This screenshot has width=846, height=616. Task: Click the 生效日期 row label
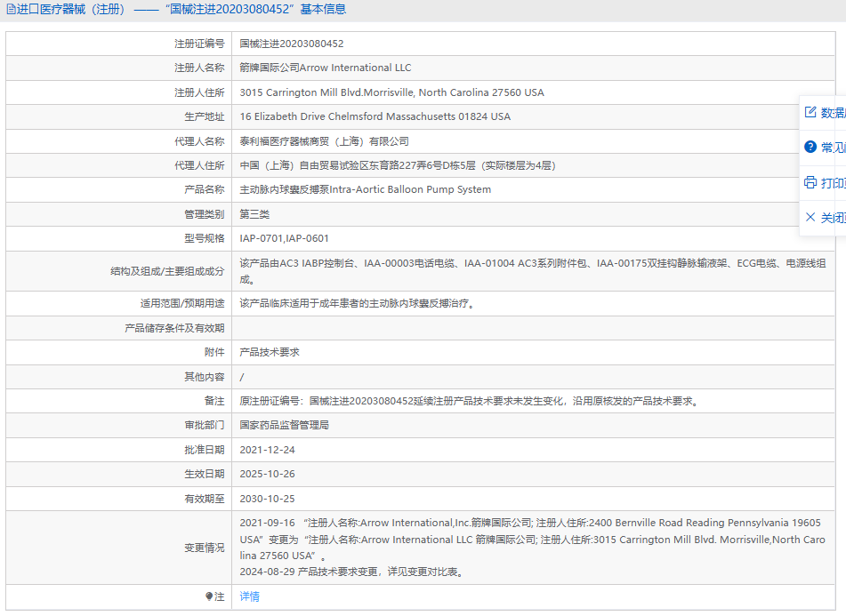click(x=204, y=474)
